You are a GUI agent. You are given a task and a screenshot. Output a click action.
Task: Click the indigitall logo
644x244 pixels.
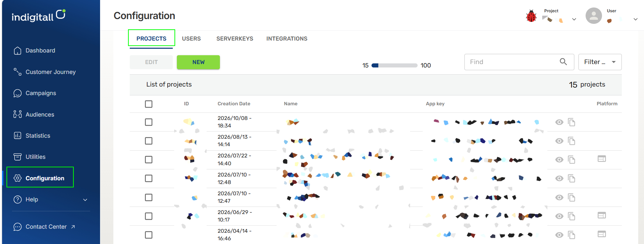39,16
